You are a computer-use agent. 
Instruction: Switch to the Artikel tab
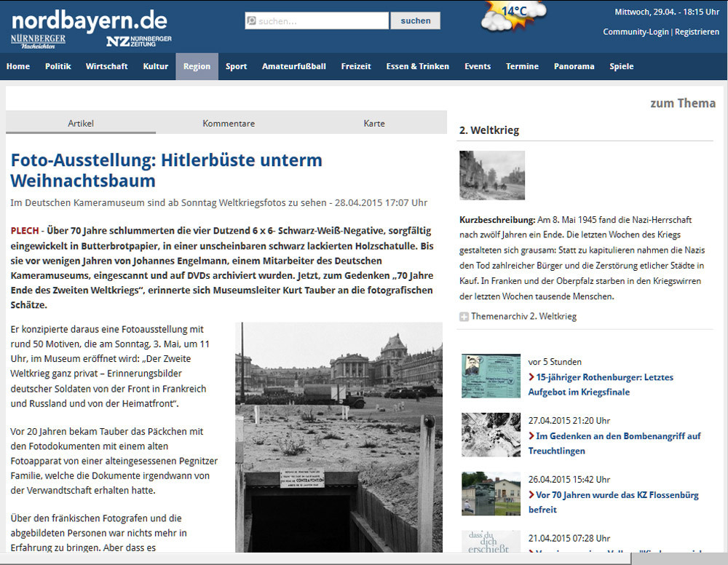click(x=81, y=123)
